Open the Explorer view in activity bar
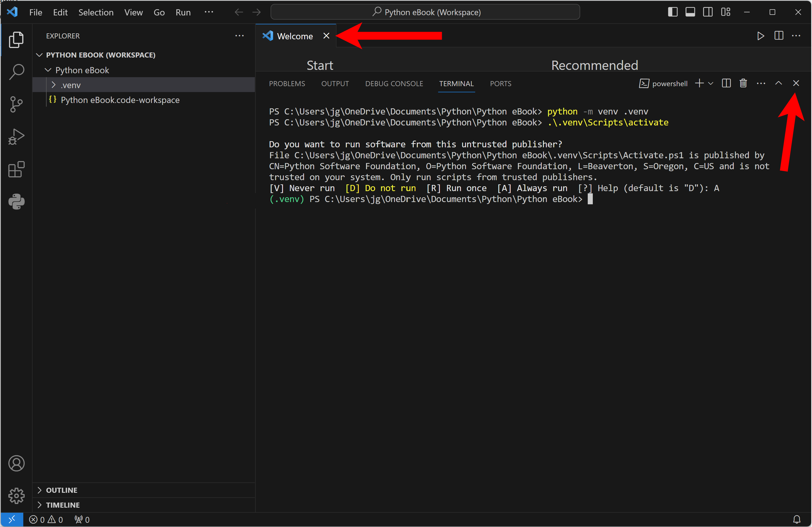The image size is (812, 527). [x=16, y=40]
